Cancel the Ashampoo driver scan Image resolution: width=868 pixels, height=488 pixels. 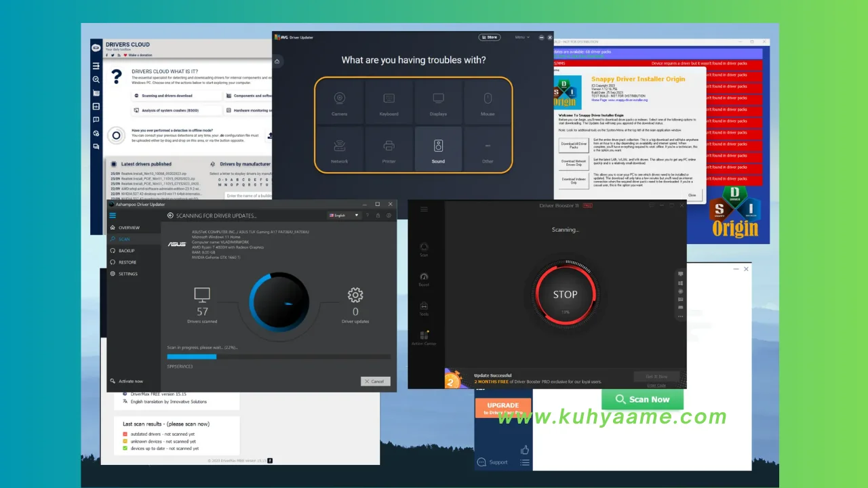click(x=376, y=381)
